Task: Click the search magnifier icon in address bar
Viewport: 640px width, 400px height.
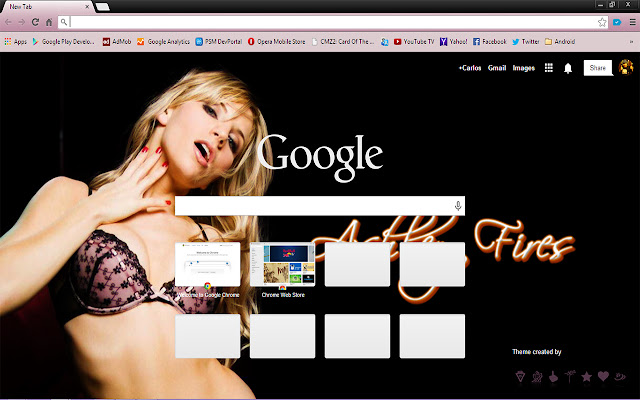Action: coord(64,22)
